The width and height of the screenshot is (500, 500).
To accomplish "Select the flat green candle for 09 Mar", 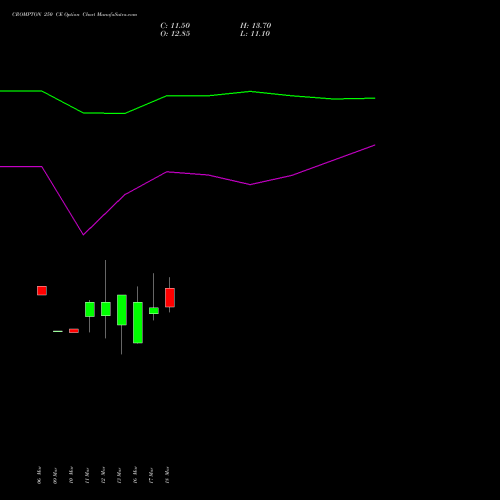I will click(58, 331).
